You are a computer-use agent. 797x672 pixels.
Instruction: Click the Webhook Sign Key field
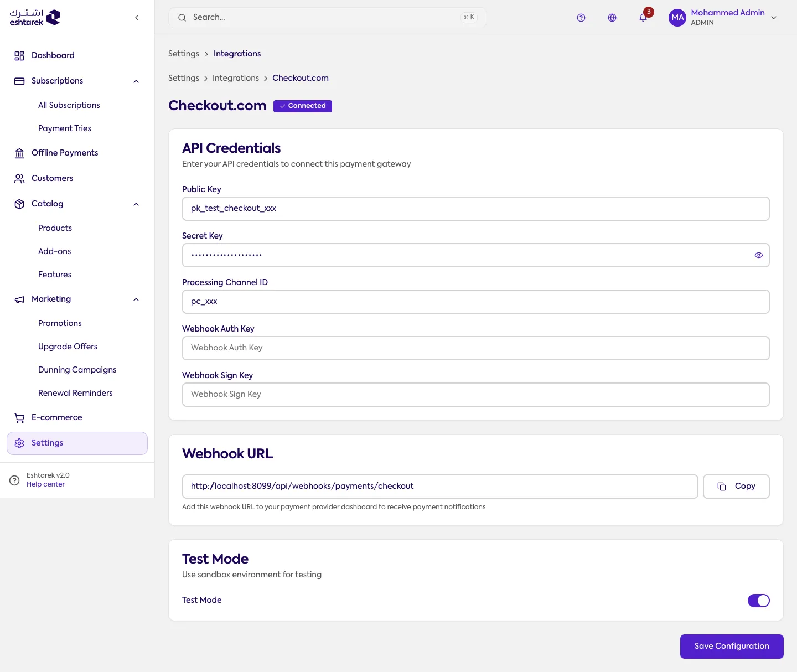(476, 395)
